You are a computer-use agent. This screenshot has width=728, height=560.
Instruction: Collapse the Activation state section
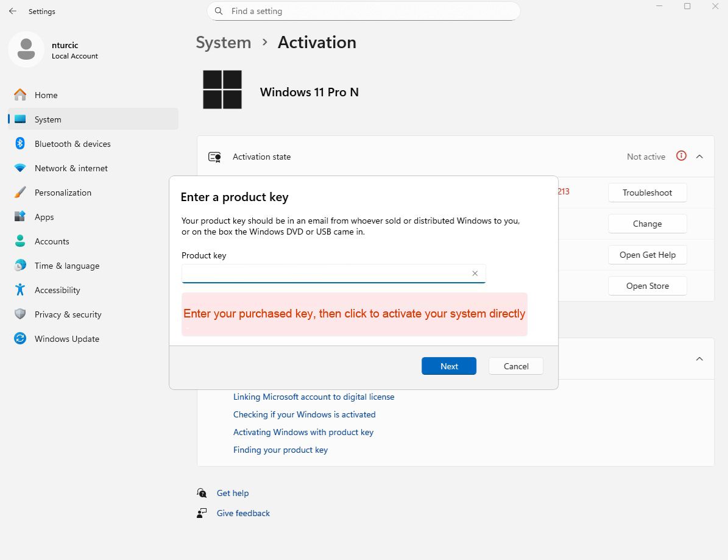pos(699,157)
